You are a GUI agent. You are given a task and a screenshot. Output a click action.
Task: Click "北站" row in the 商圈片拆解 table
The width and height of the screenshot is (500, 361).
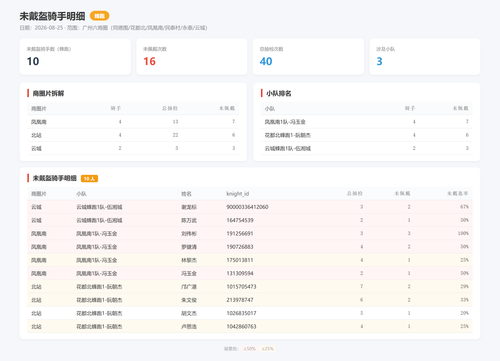(x=133, y=135)
